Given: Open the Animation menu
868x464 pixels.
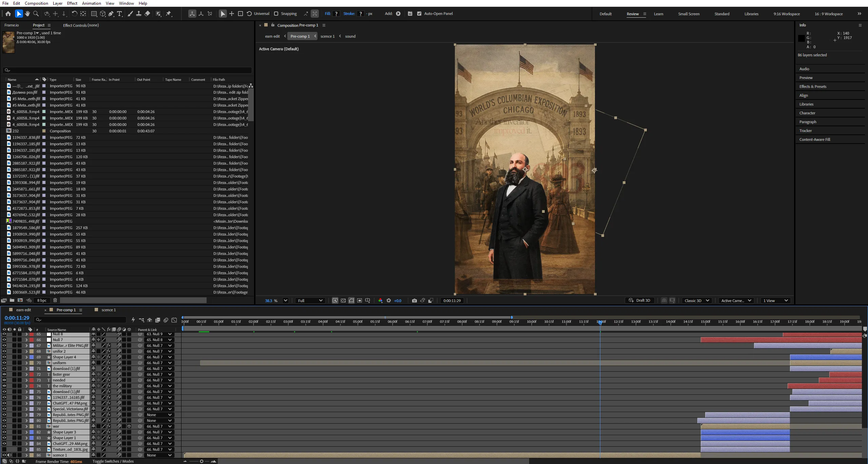Looking at the screenshot, I should click(92, 3).
